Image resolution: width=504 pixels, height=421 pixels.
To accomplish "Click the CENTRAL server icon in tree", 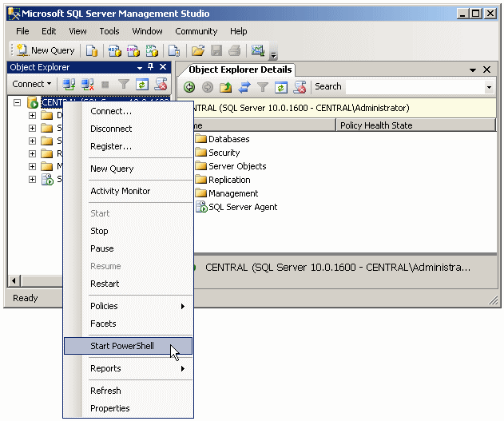I will click(33, 102).
